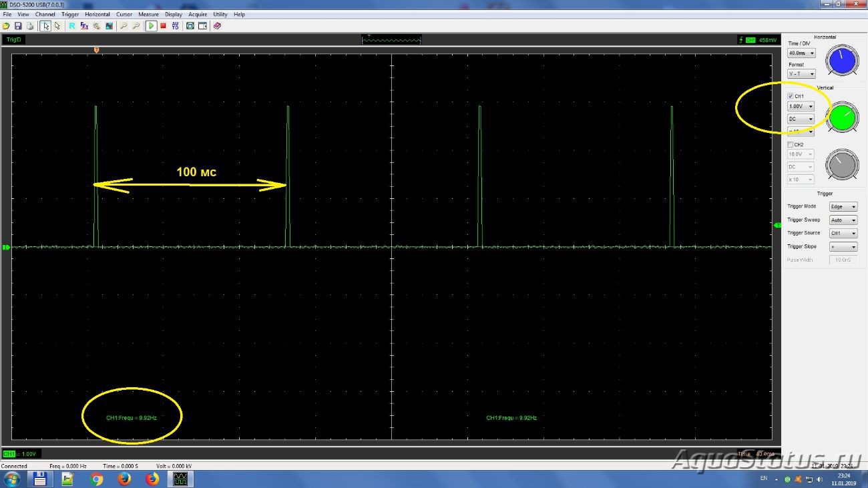Screen dimensions: 868x488
Task: Click the color palette settings icon
Action: [x=97, y=26]
